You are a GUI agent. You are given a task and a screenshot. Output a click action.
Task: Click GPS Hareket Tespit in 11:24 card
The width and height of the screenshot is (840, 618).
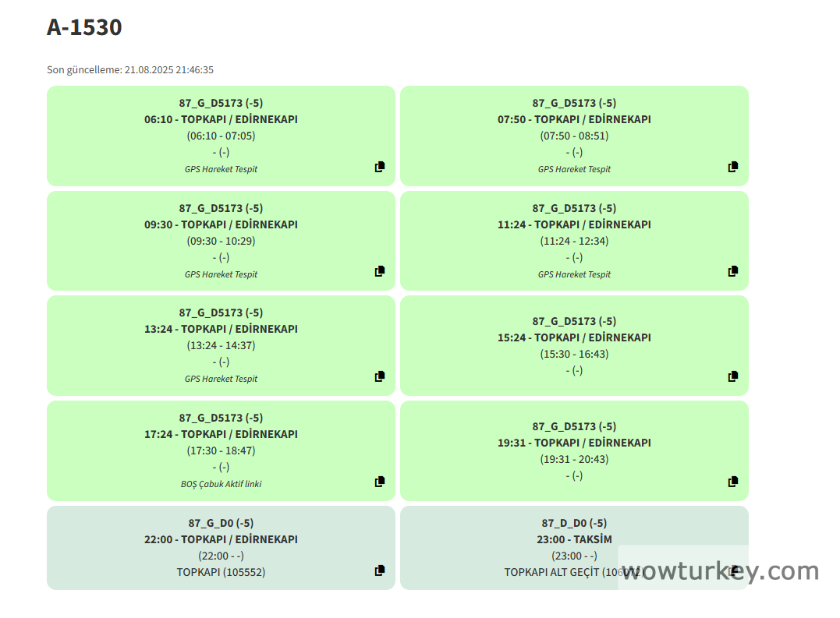[574, 274]
